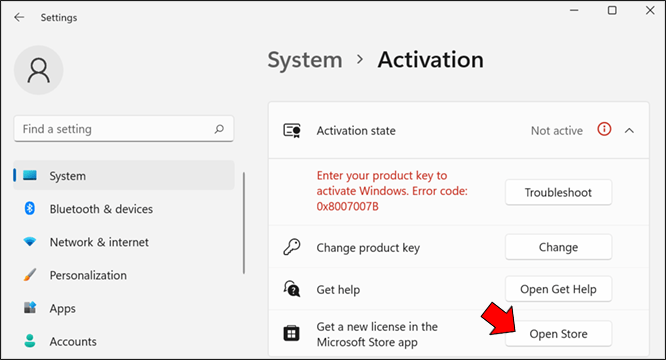Screen dimensions: 666x360
Task: Click the Bluetooth icon in sidebar
Action: (30, 208)
